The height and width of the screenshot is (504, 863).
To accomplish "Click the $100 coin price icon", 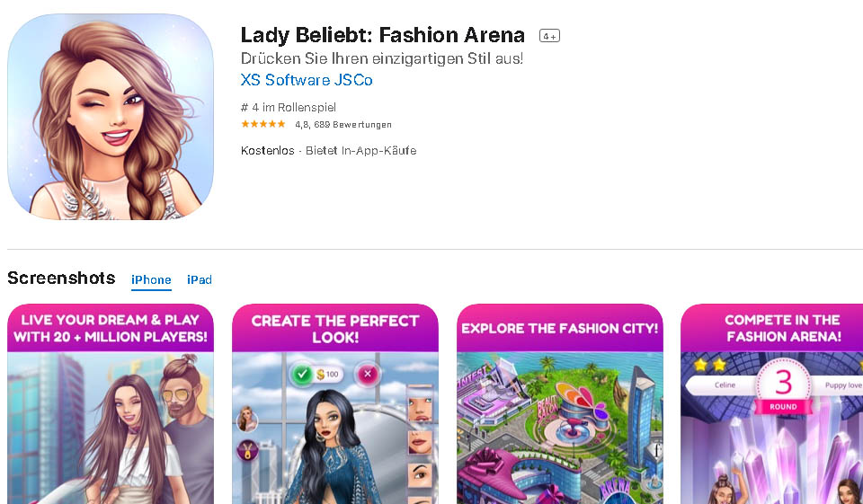I will (x=328, y=373).
